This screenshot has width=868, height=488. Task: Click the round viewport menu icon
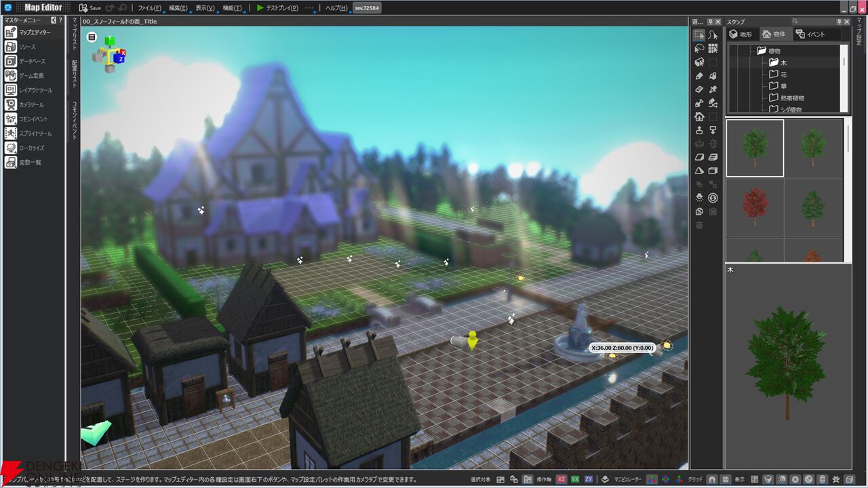coord(92,37)
